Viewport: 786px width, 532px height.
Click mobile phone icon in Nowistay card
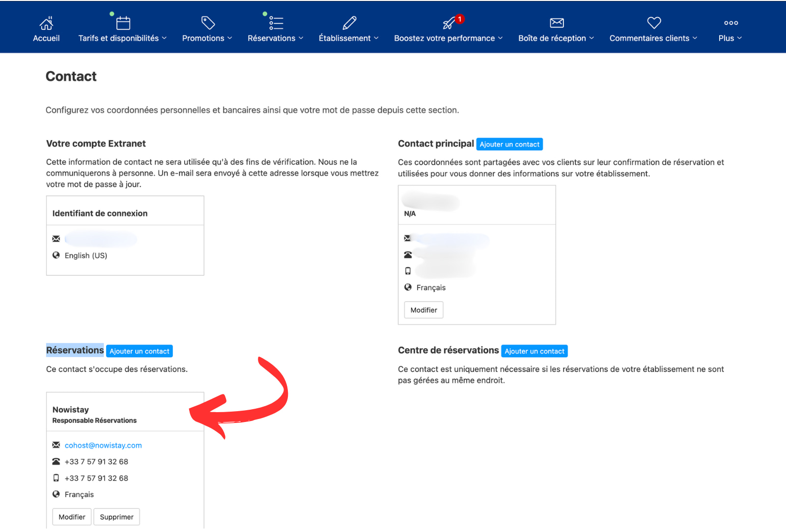click(x=56, y=478)
